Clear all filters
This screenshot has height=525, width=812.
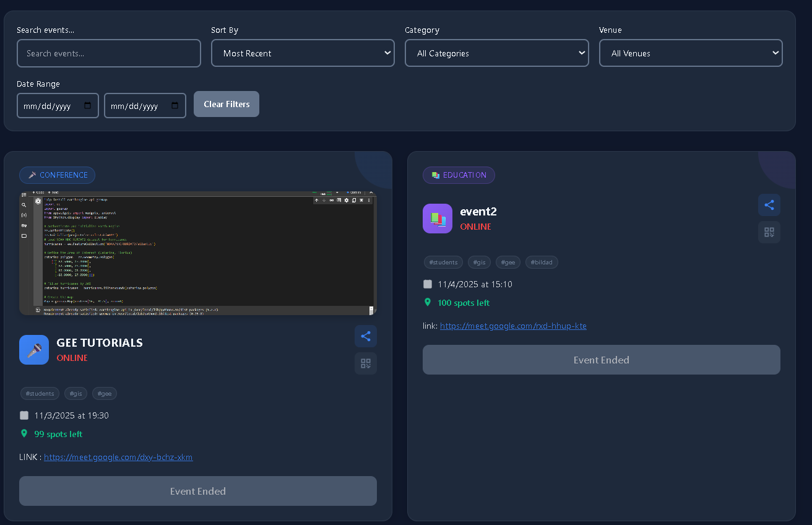pos(227,104)
